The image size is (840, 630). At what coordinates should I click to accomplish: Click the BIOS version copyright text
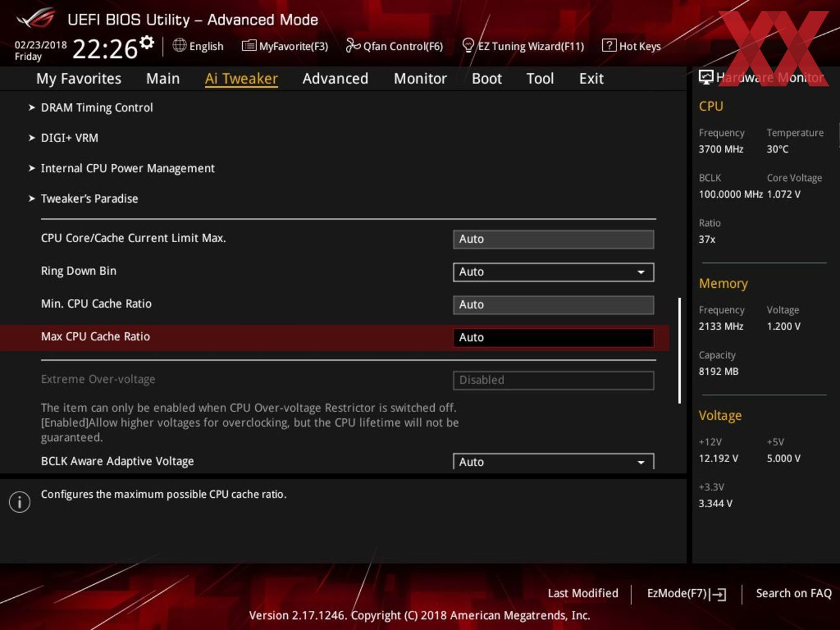point(419,615)
